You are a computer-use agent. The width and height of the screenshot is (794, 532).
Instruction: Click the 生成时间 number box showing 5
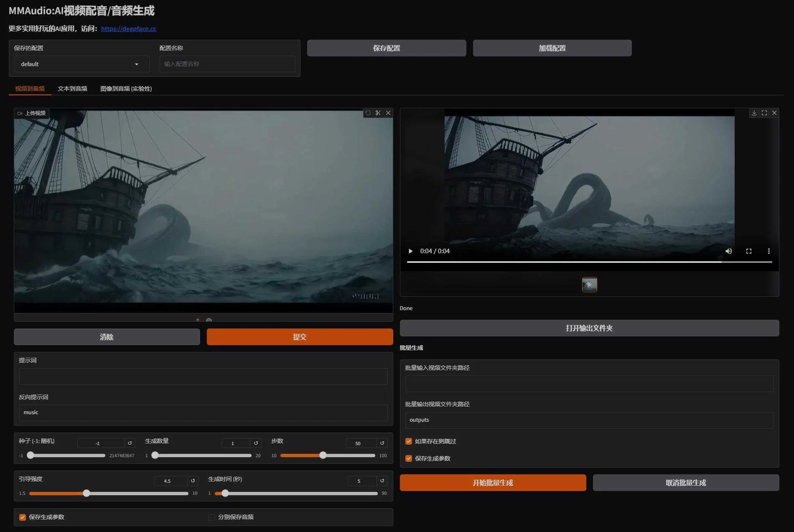(x=362, y=481)
